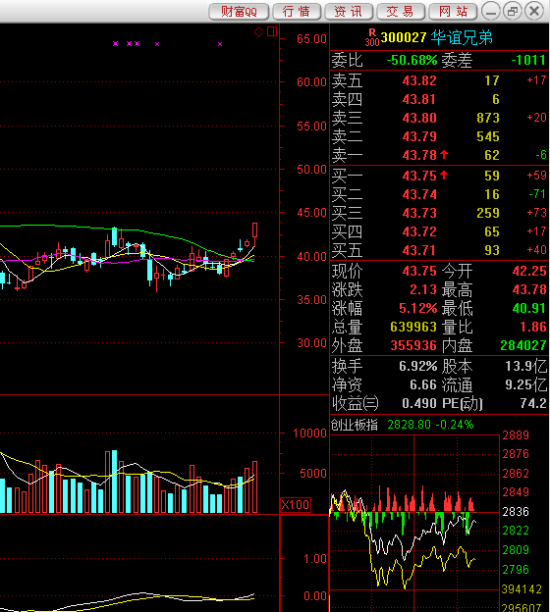The image size is (550, 612).
Task: Open the 行情 menu
Action: (296, 11)
